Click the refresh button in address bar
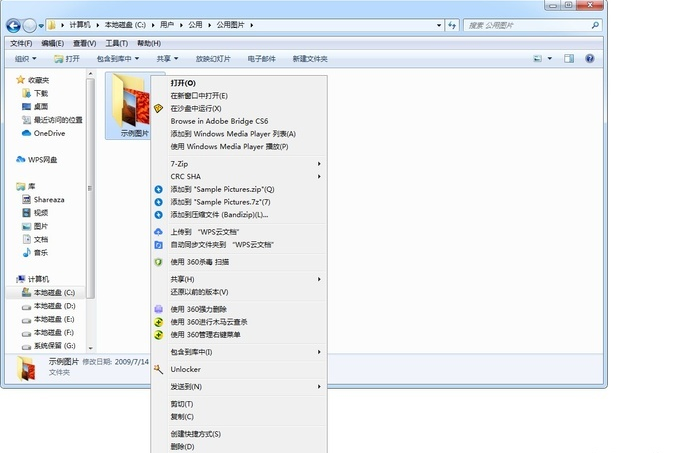This screenshot has width=700, height=453. click(x=452, y=25)
